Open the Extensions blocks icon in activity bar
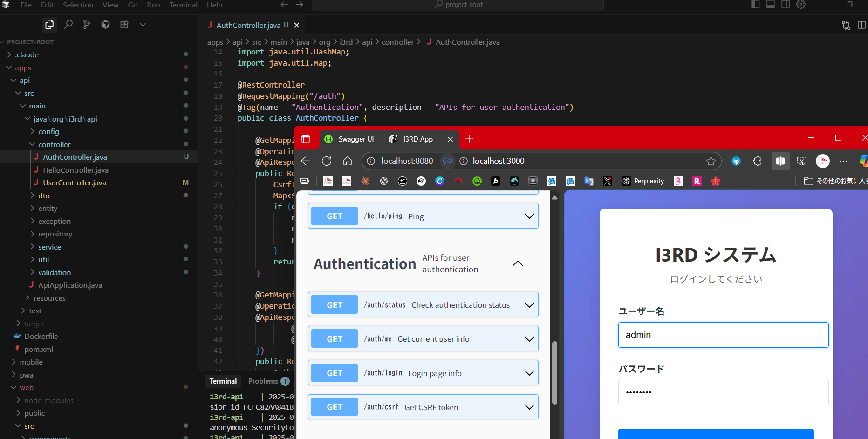 pos(124,25)
